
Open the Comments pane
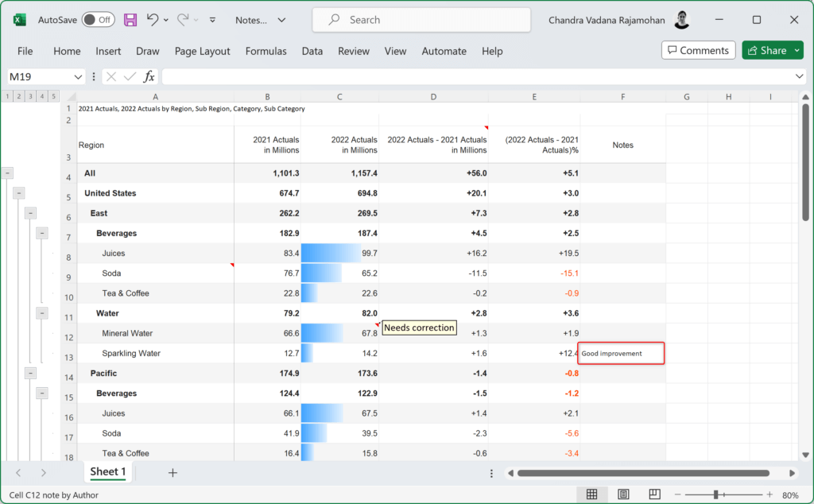point(698,49)
